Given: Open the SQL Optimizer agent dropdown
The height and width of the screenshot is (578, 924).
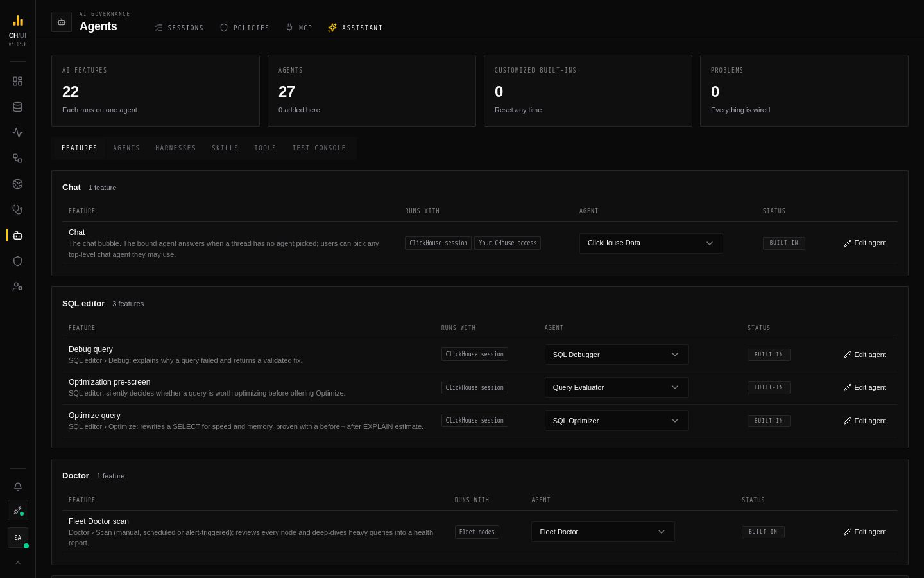Looking at the screenshot, I should [x=617, y=421].
